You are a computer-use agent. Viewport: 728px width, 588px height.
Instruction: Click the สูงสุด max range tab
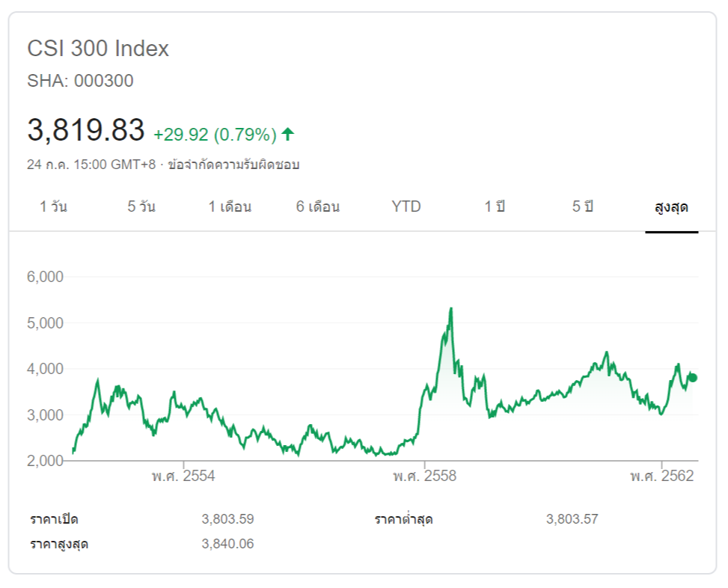[x=671, y=207]
